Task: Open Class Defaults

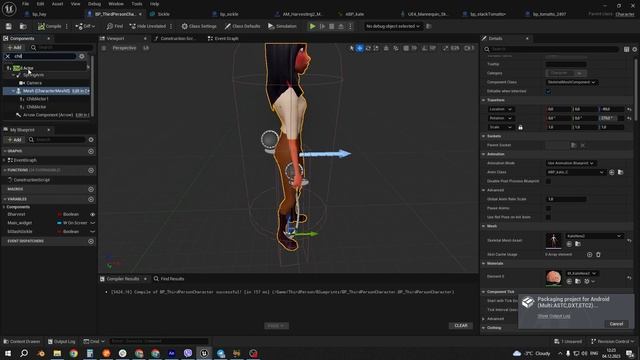Action: (x=242, y=26)
